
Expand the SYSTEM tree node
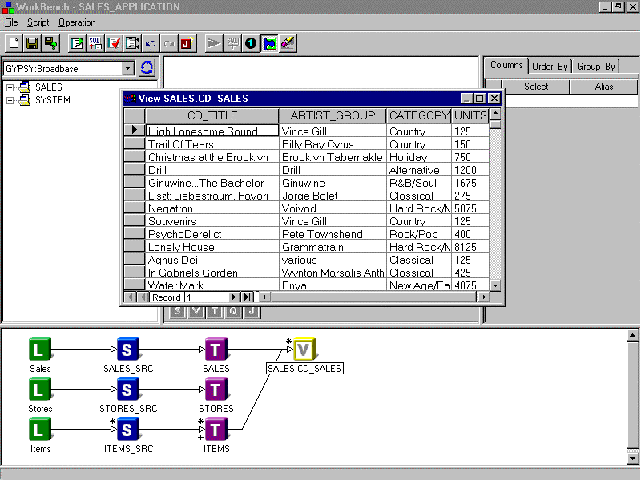pos(10,100)
